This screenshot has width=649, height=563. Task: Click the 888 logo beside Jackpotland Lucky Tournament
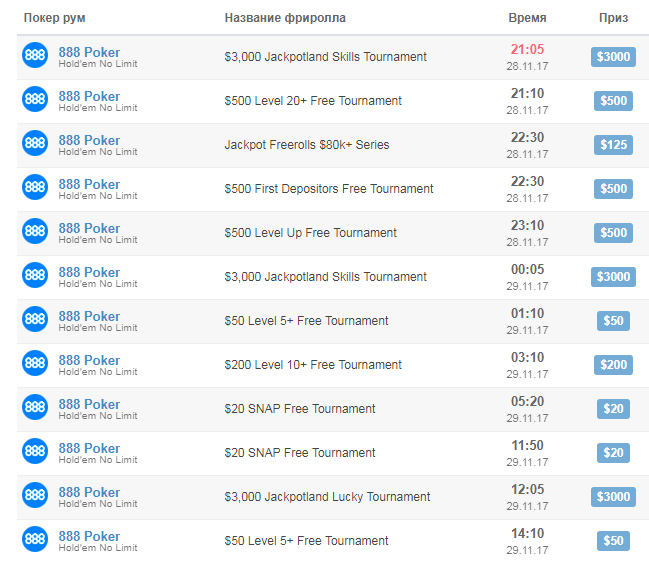tap(35, 497)
